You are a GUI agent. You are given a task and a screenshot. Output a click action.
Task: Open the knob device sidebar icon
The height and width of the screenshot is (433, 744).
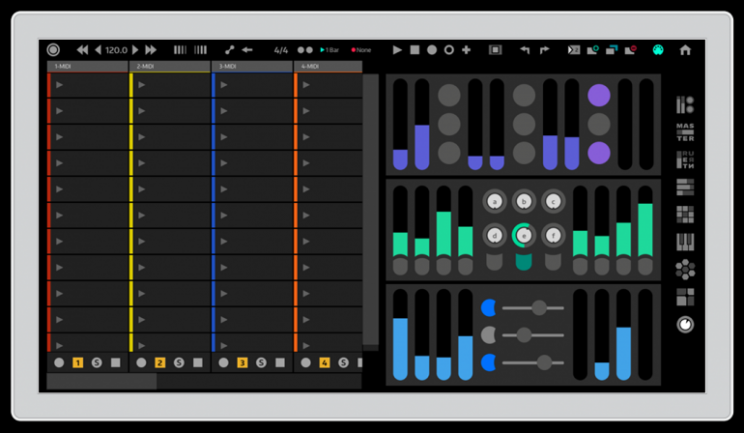pyautogui.click(x=685, y=325)
